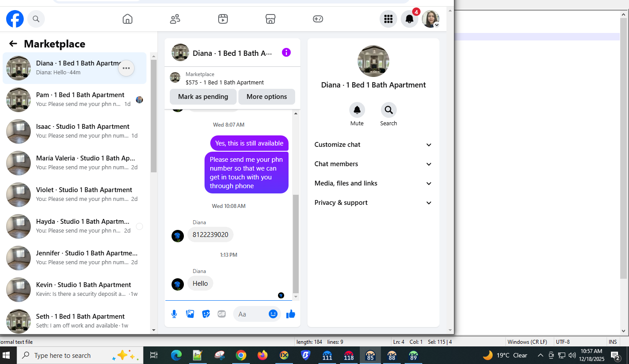Open Firefox from taskbar
This screenshot has height=364, width=629.
tap(262, 355)
